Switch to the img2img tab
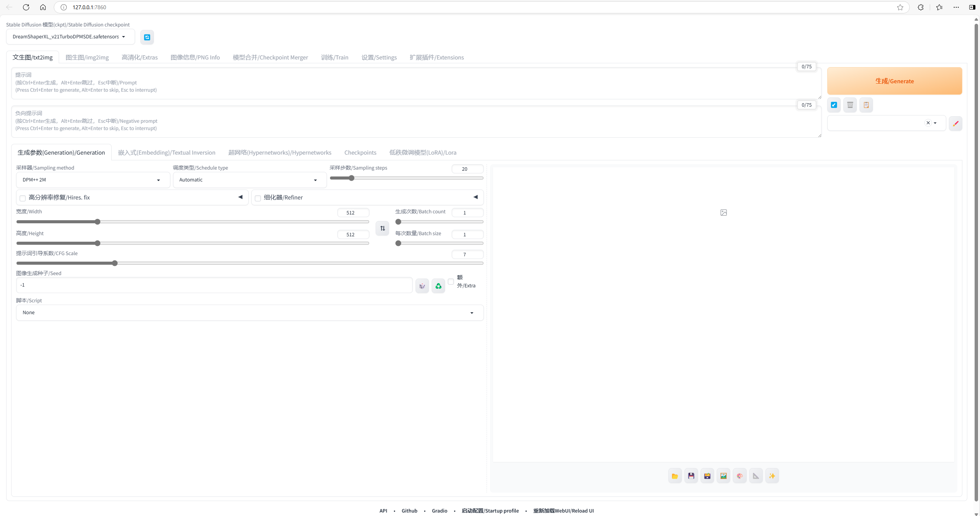This screenshot has height=516, width=980. (87, 58)
